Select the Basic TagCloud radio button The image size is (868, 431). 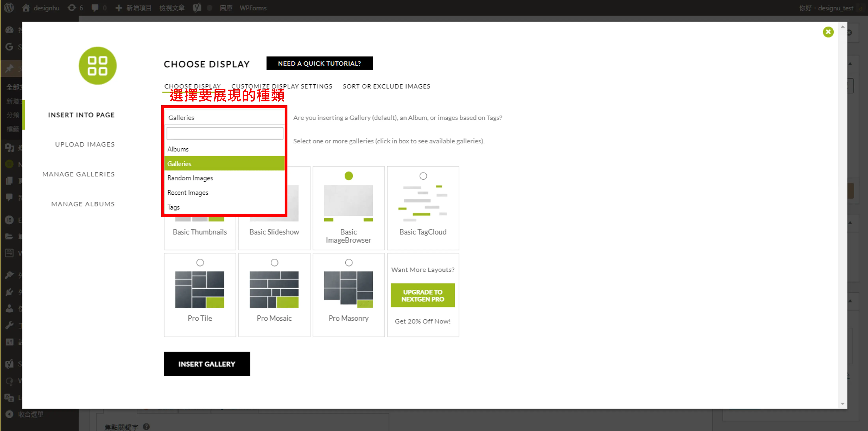coord(423,176)
